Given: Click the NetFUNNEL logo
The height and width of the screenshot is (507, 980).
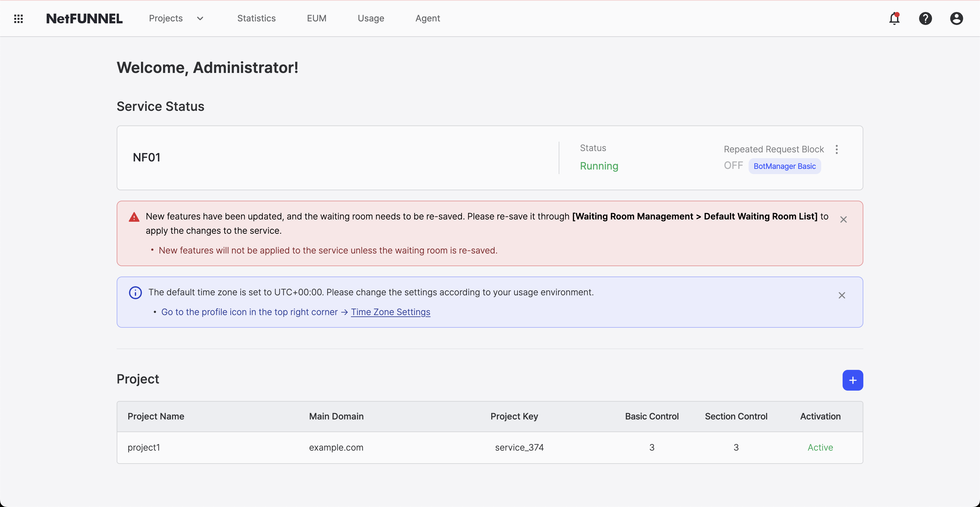Looking at the screenshot, I should click(84, 18).
